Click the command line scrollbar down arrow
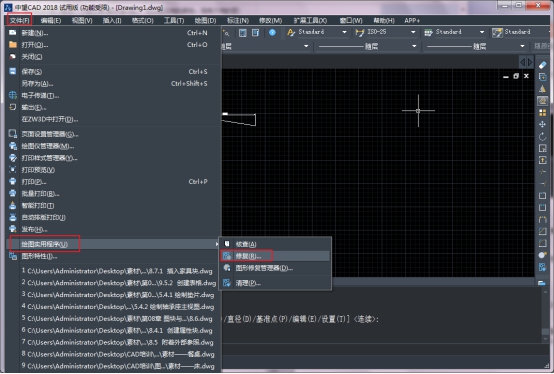 point(545,338)
